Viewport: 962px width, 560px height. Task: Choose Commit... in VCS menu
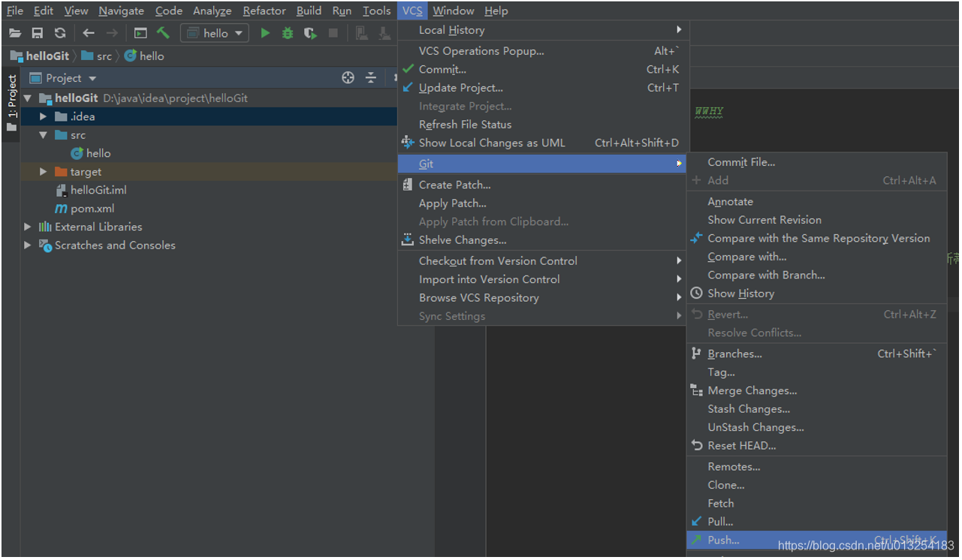[542, 69]
